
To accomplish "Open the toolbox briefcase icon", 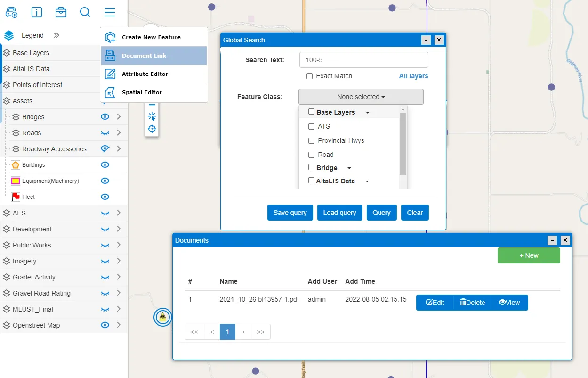I will 61,12.
